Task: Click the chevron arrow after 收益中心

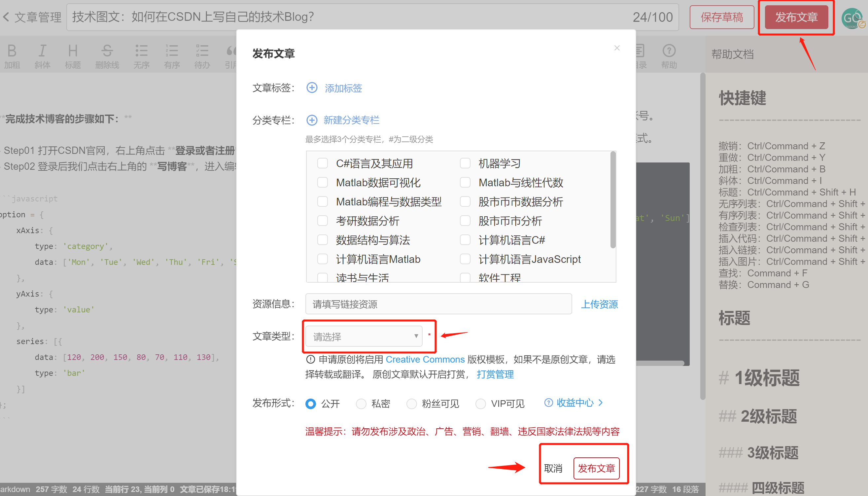Action: pos(600,402)
